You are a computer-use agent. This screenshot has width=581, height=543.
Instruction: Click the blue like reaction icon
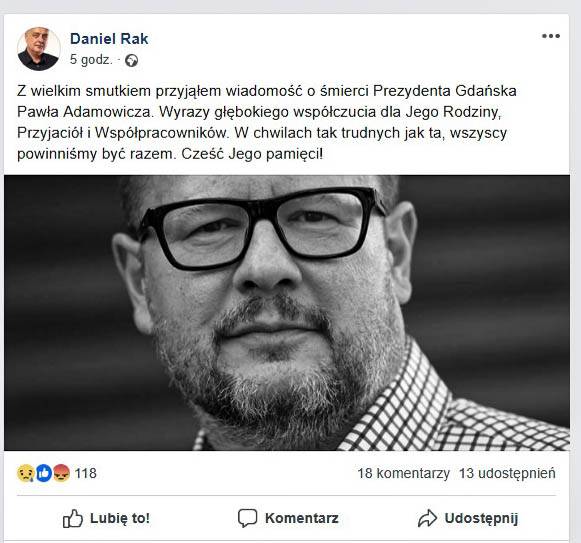point(43,473)
